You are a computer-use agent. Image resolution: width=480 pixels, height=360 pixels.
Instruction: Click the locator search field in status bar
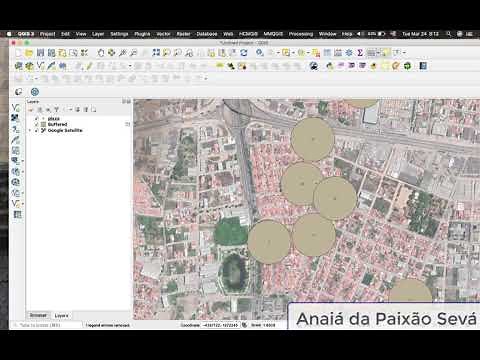point(47,325)
